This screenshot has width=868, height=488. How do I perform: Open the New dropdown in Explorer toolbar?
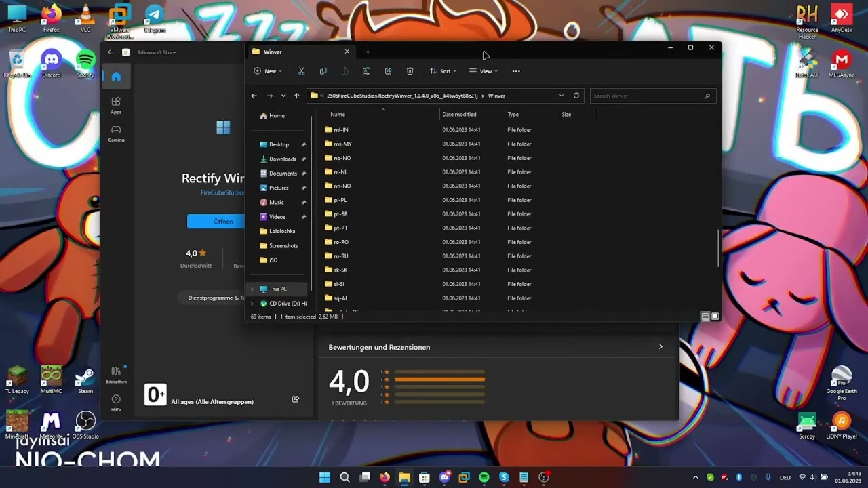click(x=268, y=71)
